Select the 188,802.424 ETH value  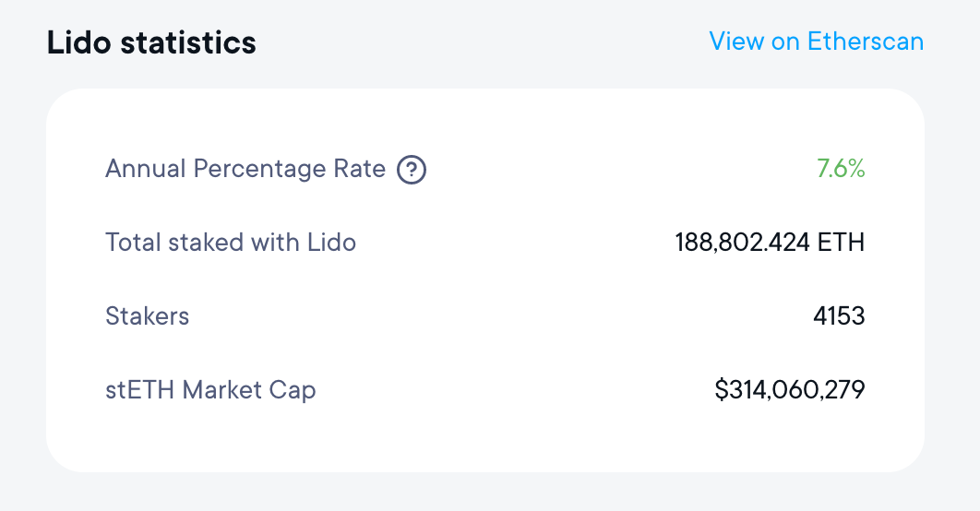pyautogui.click(x=770, y=243)
